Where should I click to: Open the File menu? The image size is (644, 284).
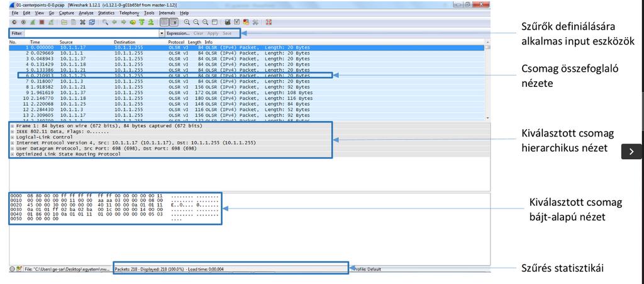[15, 13]
